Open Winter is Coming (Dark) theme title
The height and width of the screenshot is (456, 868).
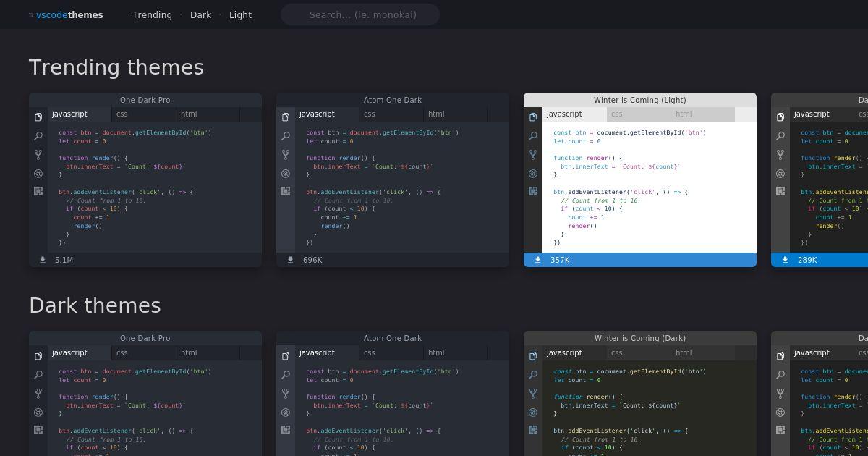tap(640, 338)
